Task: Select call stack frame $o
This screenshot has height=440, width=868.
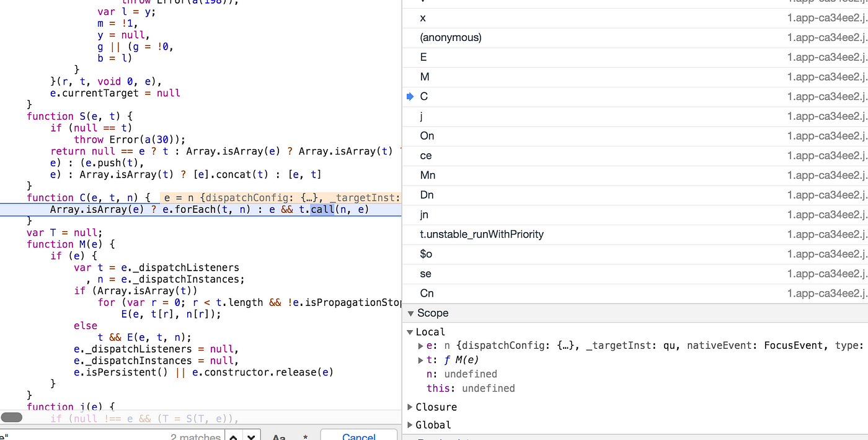Action: 635,254
